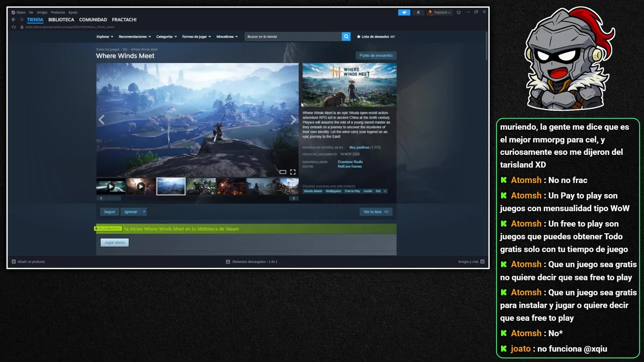
Task: Click the Where Winds Meet capsule image
Action: click(x=349, y=85)
